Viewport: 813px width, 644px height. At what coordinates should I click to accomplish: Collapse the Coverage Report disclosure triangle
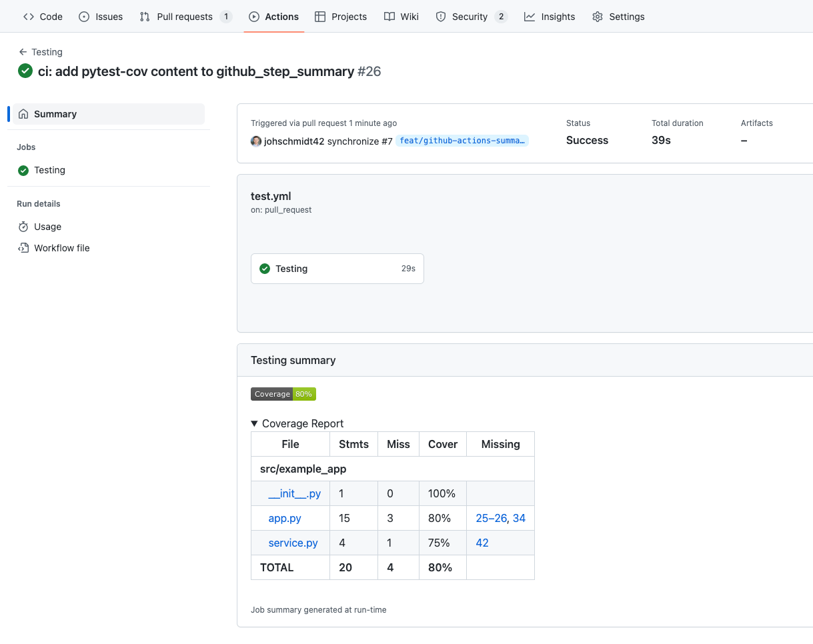255,423
